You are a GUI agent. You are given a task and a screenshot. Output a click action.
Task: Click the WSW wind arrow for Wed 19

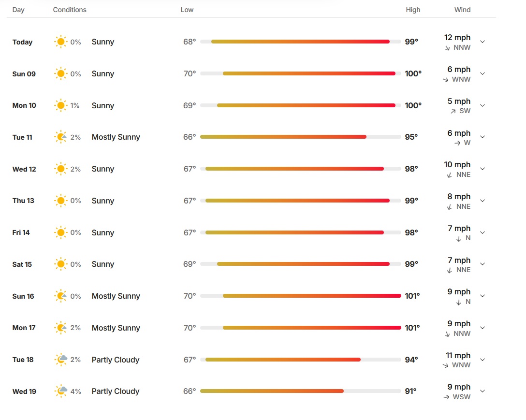447,397
